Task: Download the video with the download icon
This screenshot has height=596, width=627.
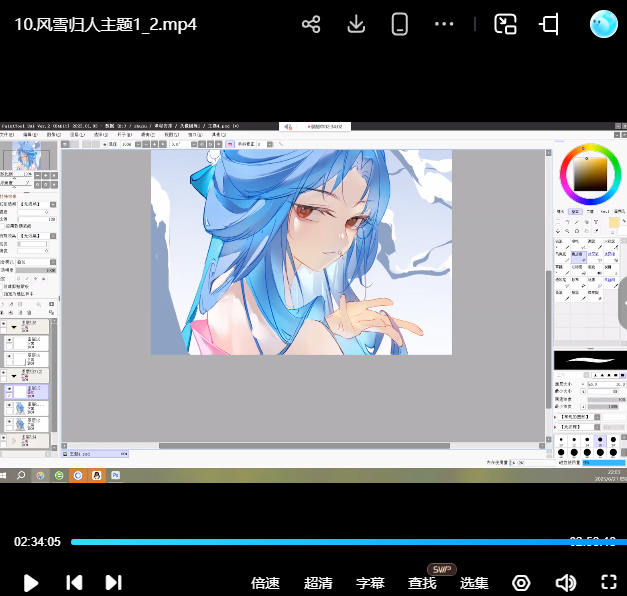Action: pos(356,25)
